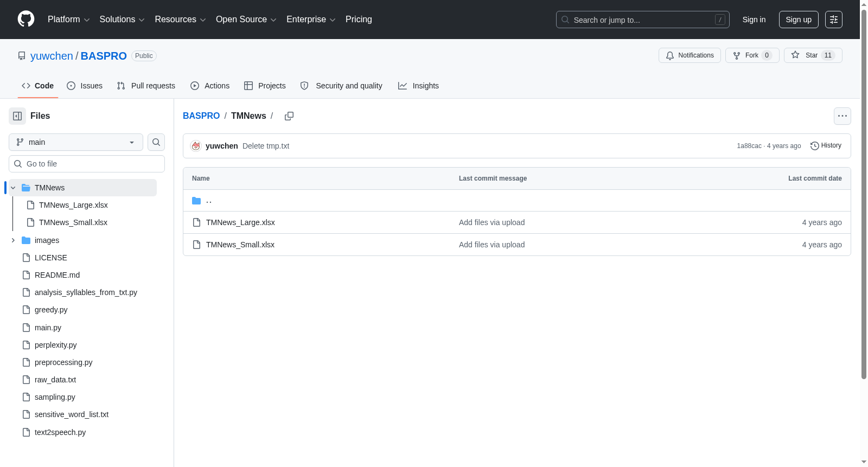
Task: Click the README.md file icon in sidebar
Action: click(26, 275)
